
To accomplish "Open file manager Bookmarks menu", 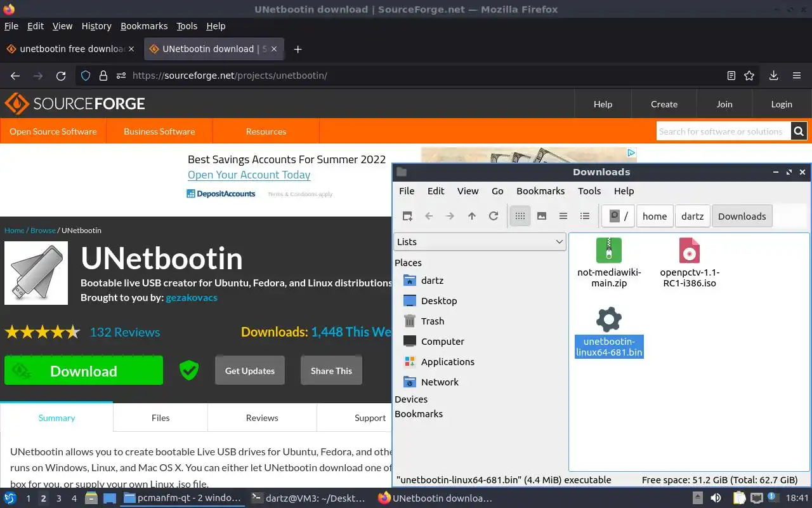I will pos(540,191).
